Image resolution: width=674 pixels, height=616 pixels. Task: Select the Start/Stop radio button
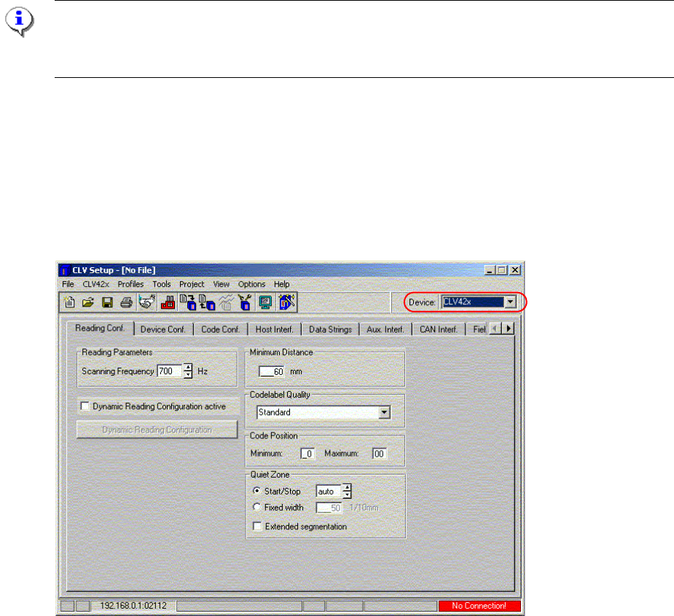[x=256, y=491]
